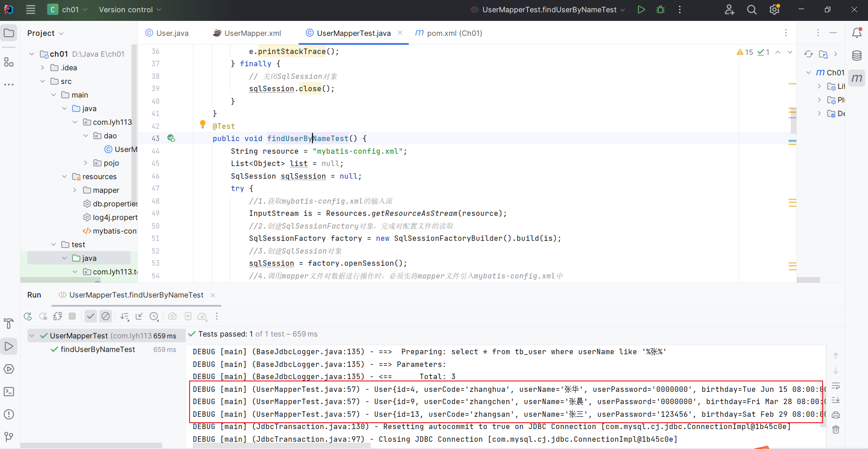Reload all Maven projects
Image resolution: width=868 pixels, height=449 pixels.
(x=809, y=54)
